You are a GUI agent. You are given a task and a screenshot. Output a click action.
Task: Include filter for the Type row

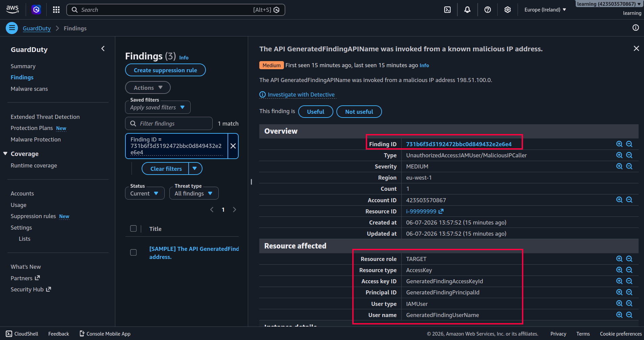point(619,155)
